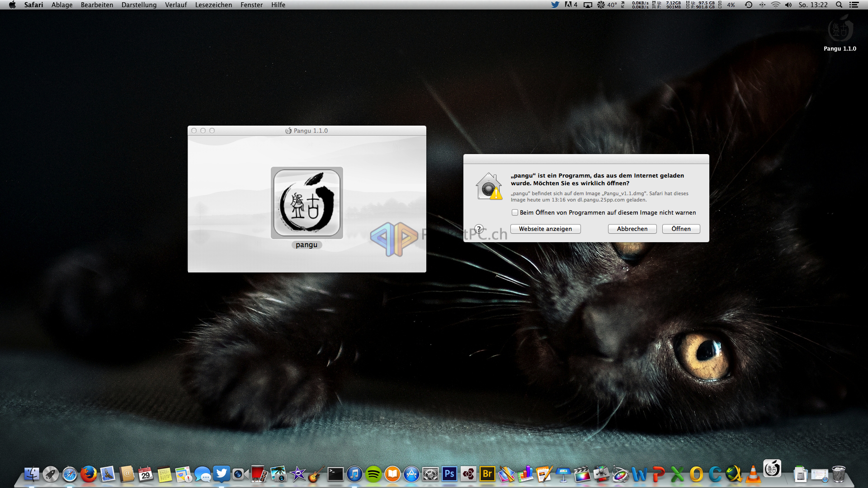Open the Ablage menu

click(62, 5)
